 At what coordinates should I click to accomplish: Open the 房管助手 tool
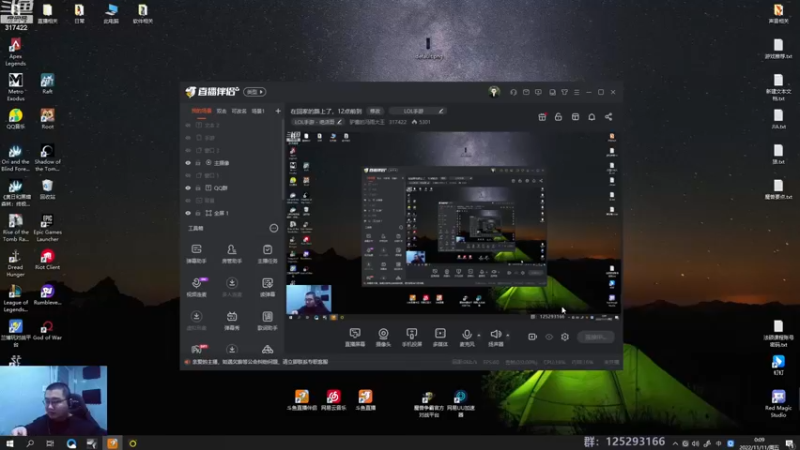click(x=232, y=254)
